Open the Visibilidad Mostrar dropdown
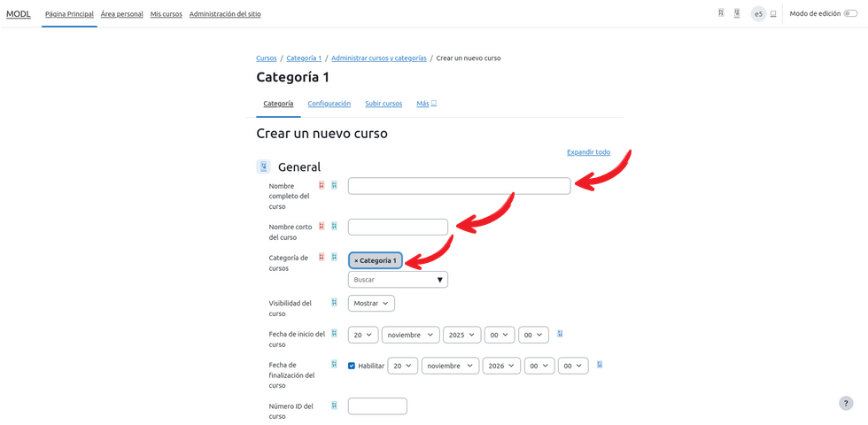The width and height of the screenshot is (868, 425). coord(371,303)
